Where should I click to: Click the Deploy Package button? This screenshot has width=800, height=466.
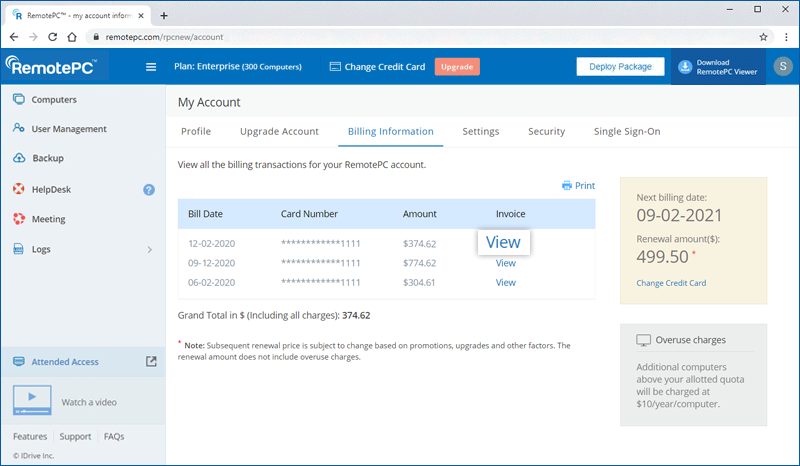(620, 66)
